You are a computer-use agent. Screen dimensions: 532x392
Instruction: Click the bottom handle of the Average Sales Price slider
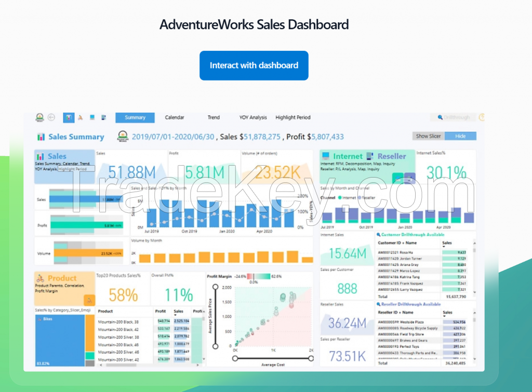[x=215, y=346]
